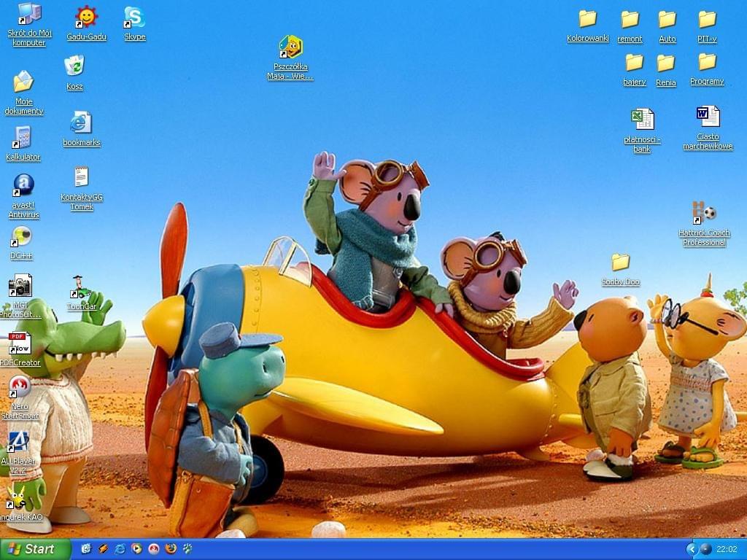Open the Gadu-Gadu desktop shortcut
The width and height of the screenshot is (747, 560).
point(86,17)
